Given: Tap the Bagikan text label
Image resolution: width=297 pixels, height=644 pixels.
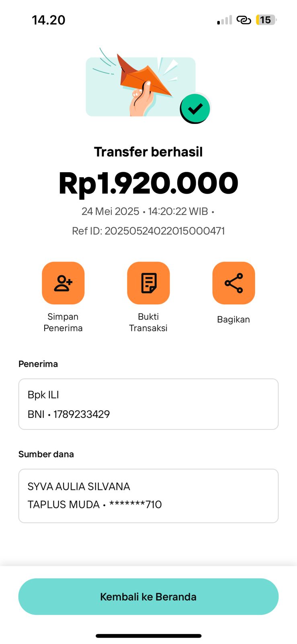Looking at the screenshot, I should (234, 320).
